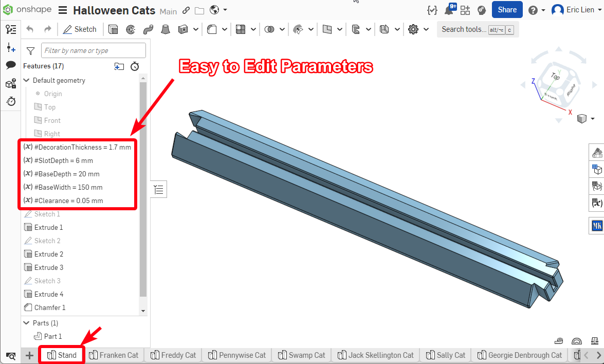Switch to the Swamp Cat tab
Viewport: 604px width, 364px height.
tap(302, 355)
